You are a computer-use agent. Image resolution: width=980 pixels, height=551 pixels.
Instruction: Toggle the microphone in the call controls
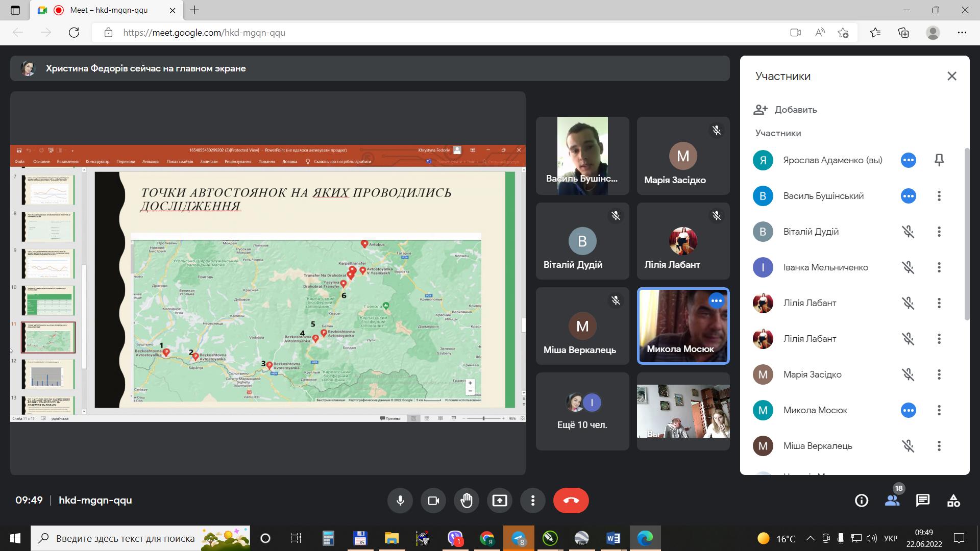[x=400, y=500]
